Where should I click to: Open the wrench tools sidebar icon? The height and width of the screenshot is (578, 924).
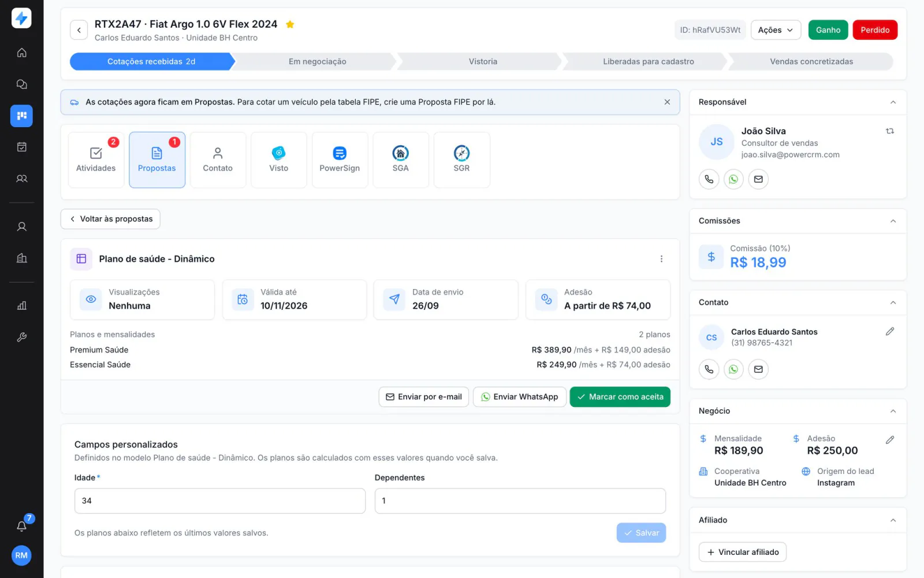[21, 337]
